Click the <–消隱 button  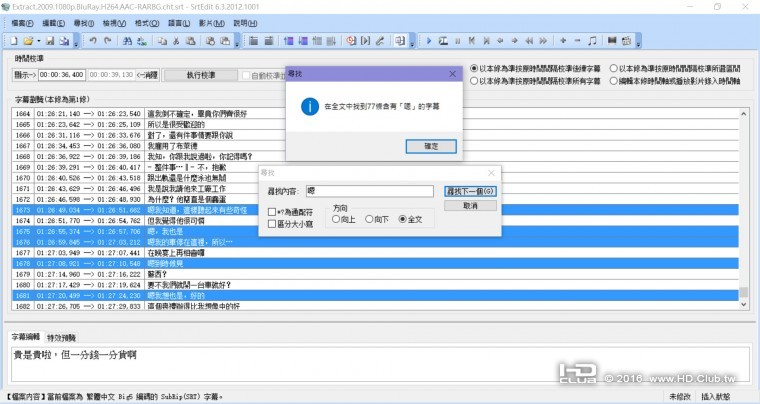click(x=147, y=75)
